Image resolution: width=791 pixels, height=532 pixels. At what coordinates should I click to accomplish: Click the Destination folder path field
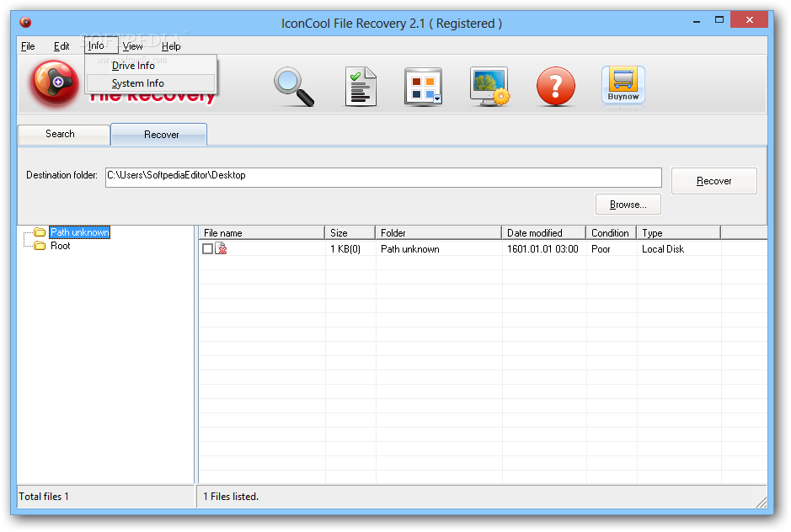[383, 178]
